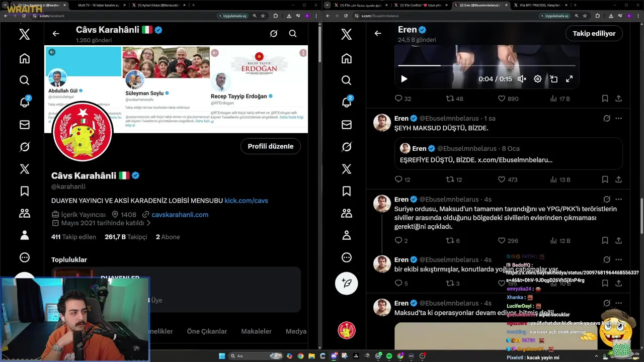
Task: Open Windows Start button
Action: pyautogui.click(x=222, y=356)
